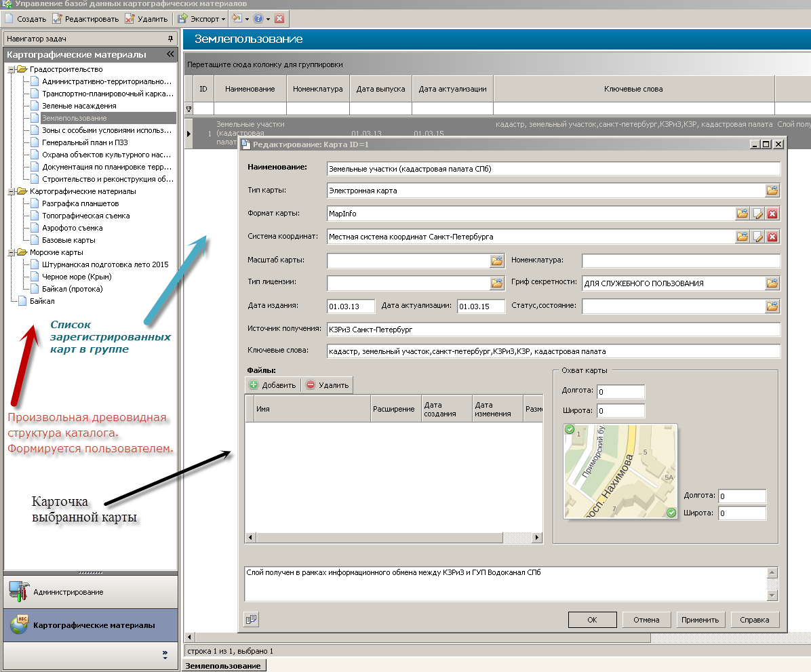Image resolution: width=811 pixels, height=672 pixels.
Task: Click the browse icon for Тип карты
Action: pos(772,191)
